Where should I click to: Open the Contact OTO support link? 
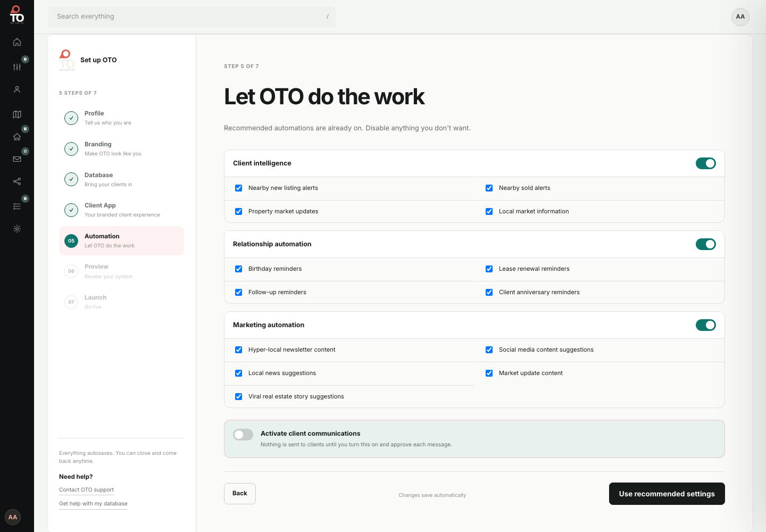86,490
